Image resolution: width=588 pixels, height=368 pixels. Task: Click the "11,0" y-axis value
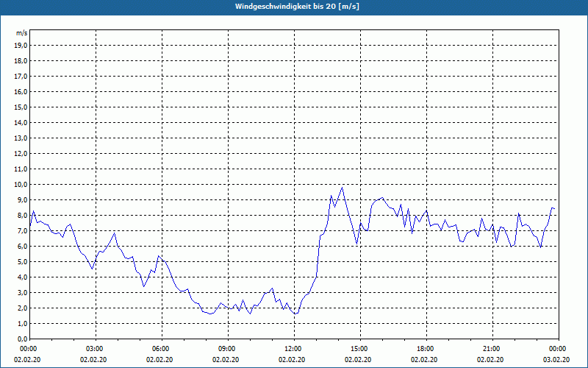(x=21, y=169)
